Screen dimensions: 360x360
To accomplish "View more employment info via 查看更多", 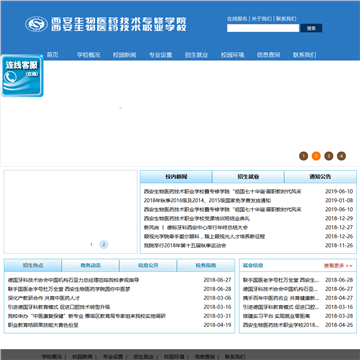I will [338, 266].
